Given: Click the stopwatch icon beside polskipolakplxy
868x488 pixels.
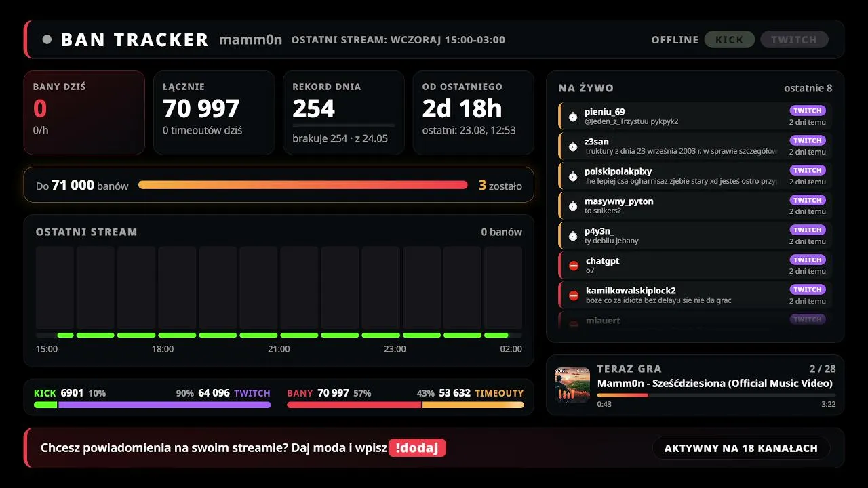Looking at the screenshot, I should pos(573,176).
